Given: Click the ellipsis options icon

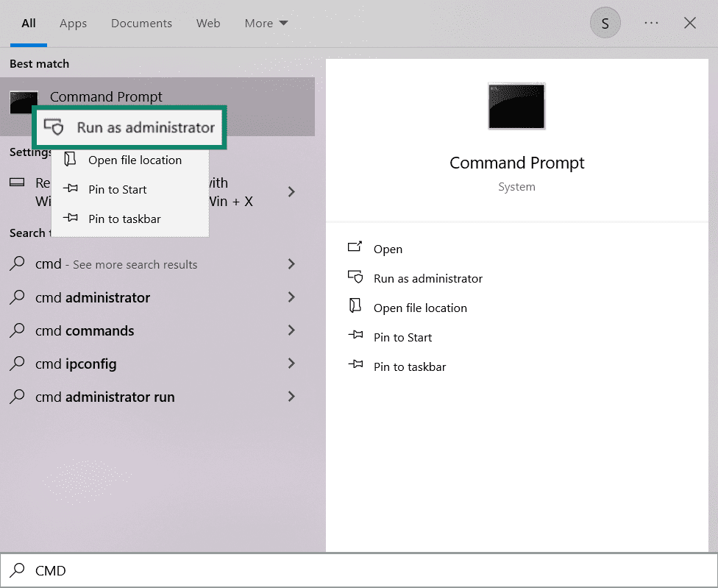Looking at the screenshot, I should (x=651, y=23).
